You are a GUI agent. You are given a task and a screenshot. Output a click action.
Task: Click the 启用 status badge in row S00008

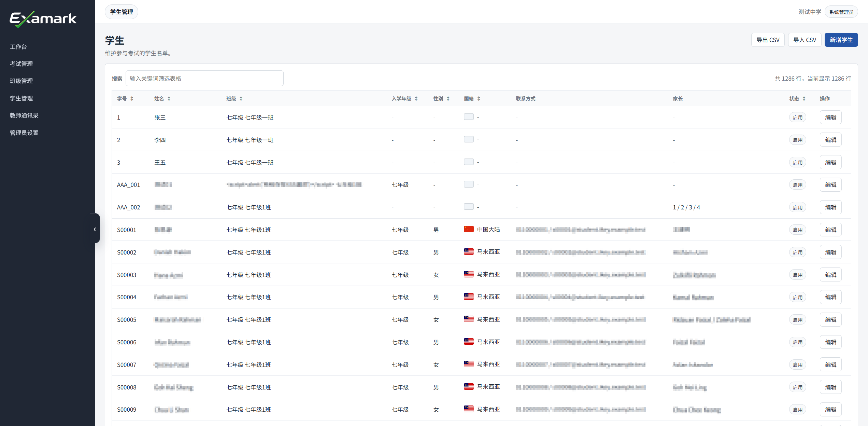(x=797, y=387)
